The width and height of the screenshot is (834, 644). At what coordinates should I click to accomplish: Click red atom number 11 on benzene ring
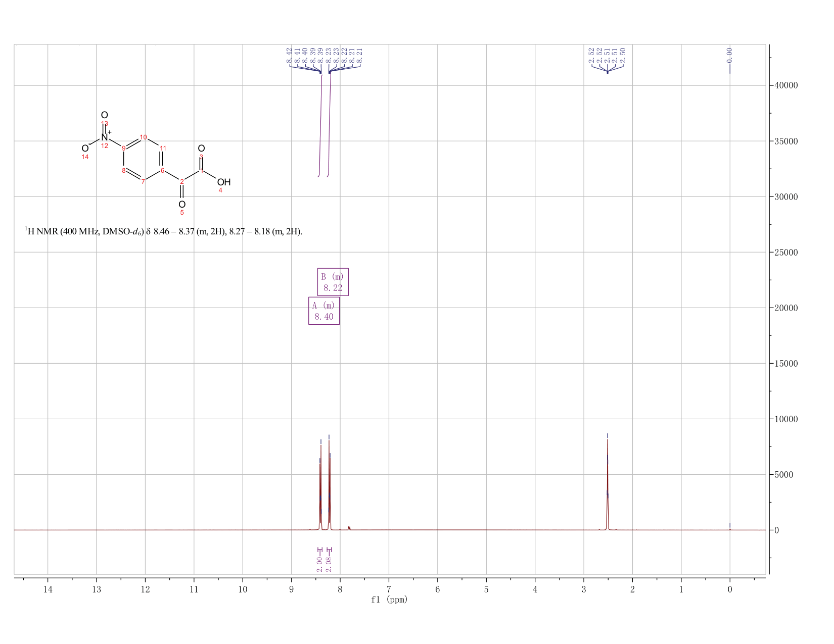coord(163,148)
